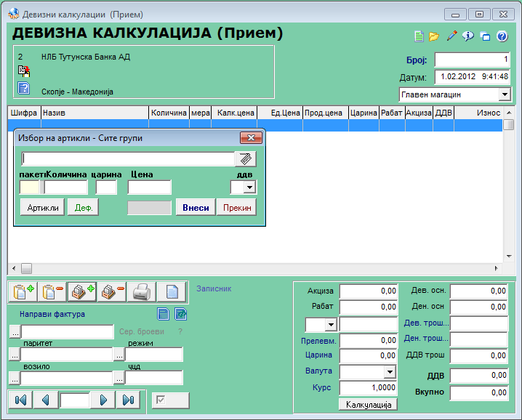Click the partner details icon beside Скопје
Screen dimensions: 522x420
24,88
